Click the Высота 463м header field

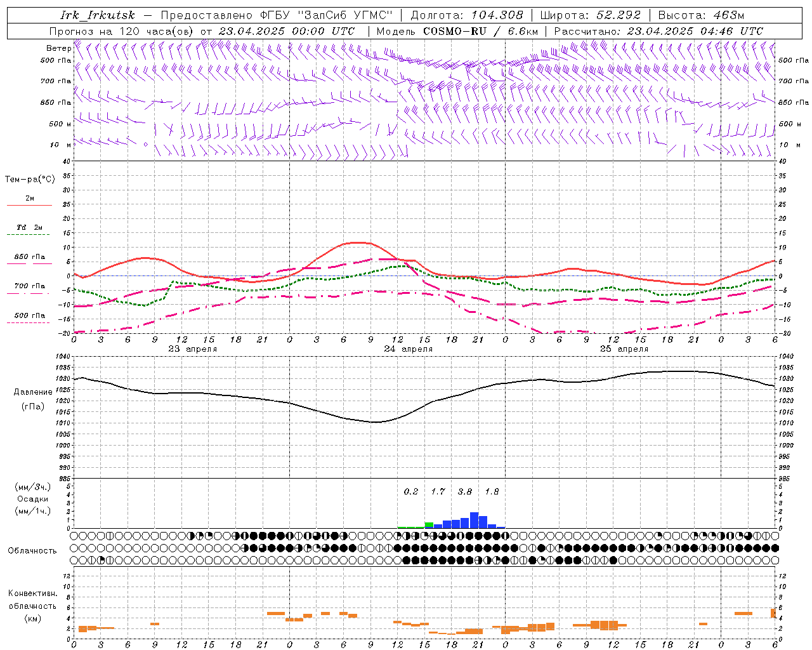click(700, 15)
